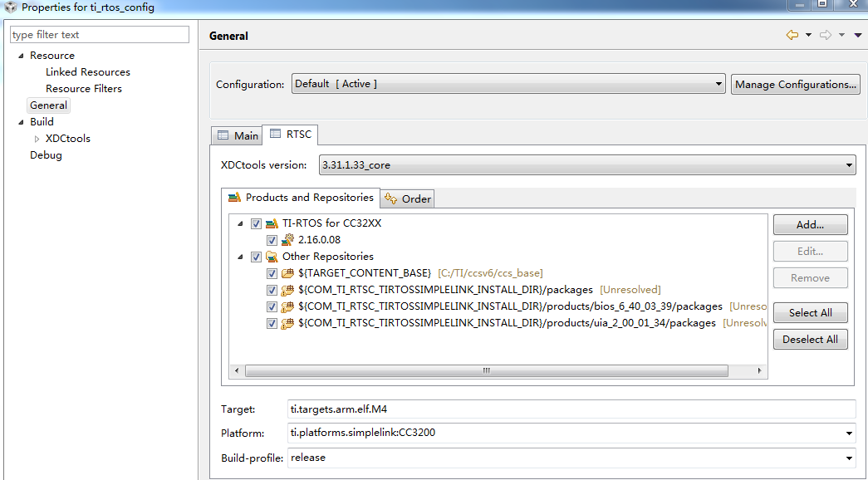Click the ${TARGET_CONTENT_BASE} repository folder icon
This screenshot has width=868, height=480.
coord(287,273)
